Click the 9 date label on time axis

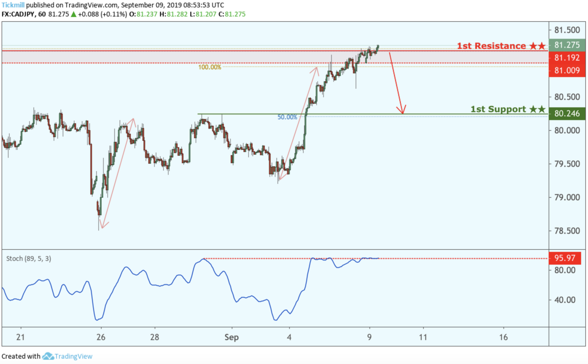pos(369,337)
